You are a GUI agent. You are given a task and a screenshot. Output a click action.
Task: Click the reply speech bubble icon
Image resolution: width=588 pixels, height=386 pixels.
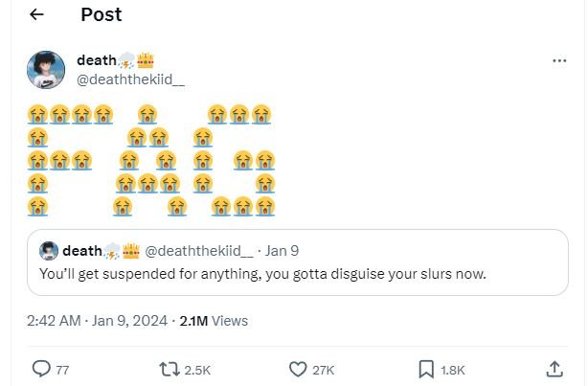pos(41,369)
